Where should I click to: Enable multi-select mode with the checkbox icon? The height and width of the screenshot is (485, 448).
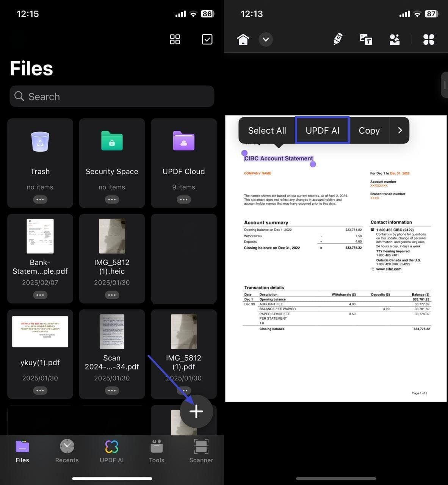(x=207, y=39)
